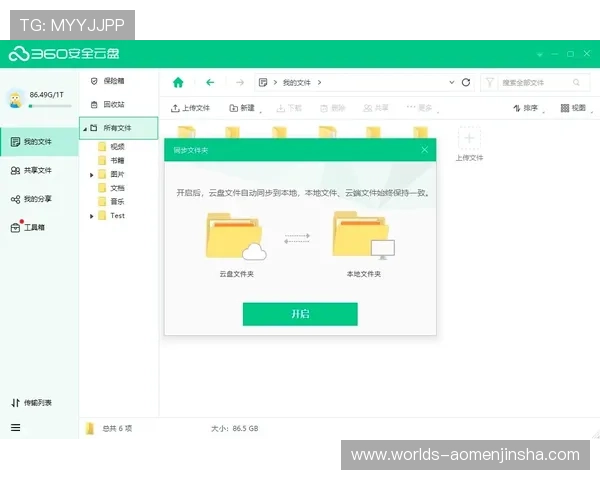Image resolution: width=600 pixels, height=480 pixels.
Task: Open the 传输列表 transfer list
Action: click(x=31, y=403)
